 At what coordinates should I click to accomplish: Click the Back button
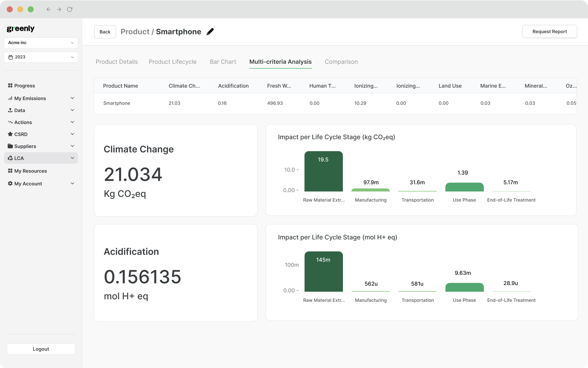point(105,32)
